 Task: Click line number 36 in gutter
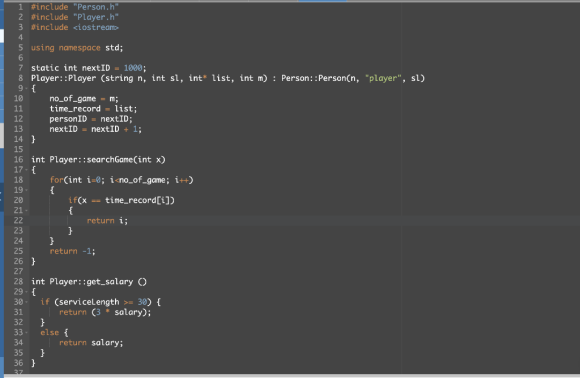[x=18, y=363]
